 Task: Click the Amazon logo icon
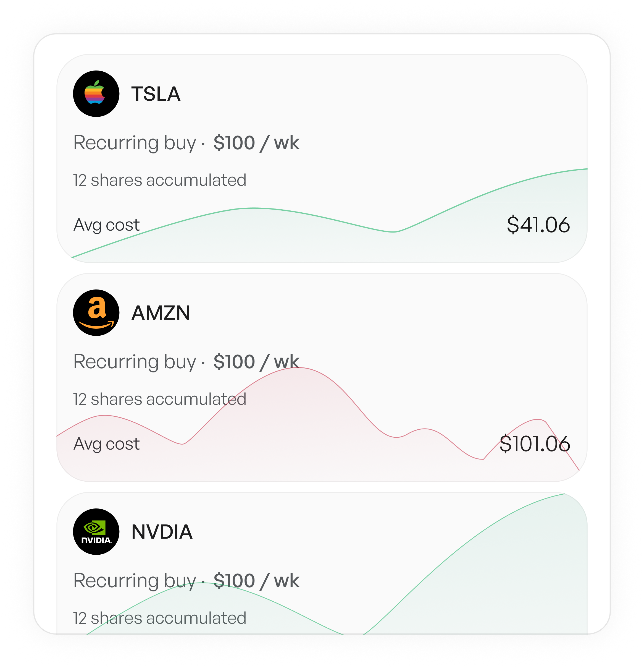96,312
